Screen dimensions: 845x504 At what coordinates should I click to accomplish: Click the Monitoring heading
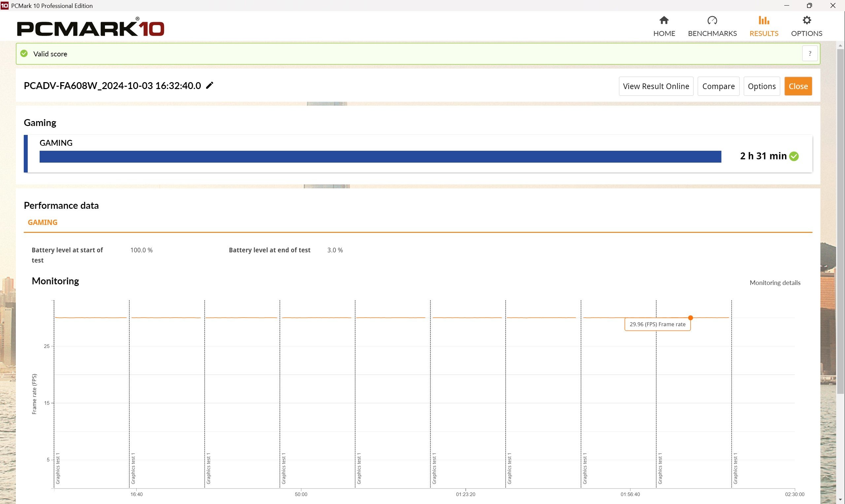click(55, 281)
